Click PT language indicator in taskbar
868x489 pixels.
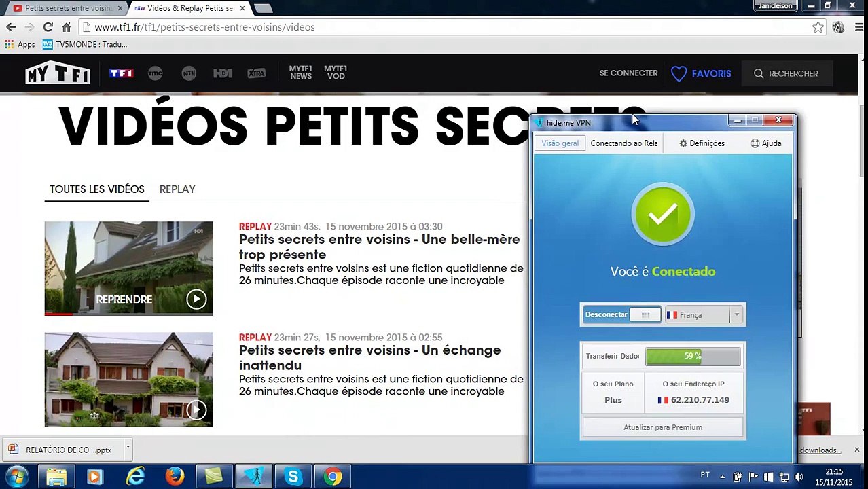pyautogui.click(x=705, y=475)
